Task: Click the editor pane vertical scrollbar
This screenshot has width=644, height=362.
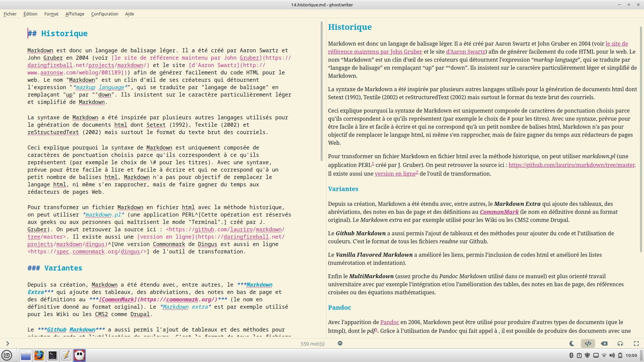Action: (x=321, y=91)
